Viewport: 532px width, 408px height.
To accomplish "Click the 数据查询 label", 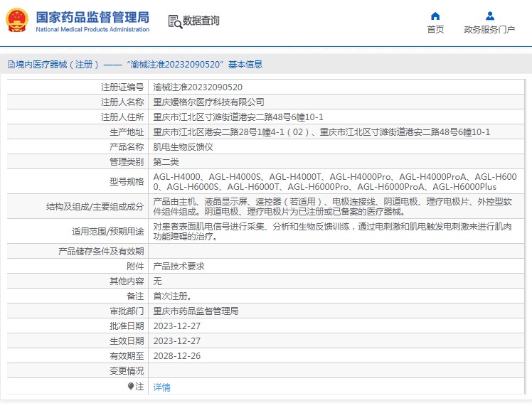I will pyautogui.click(x=201, y=21).
